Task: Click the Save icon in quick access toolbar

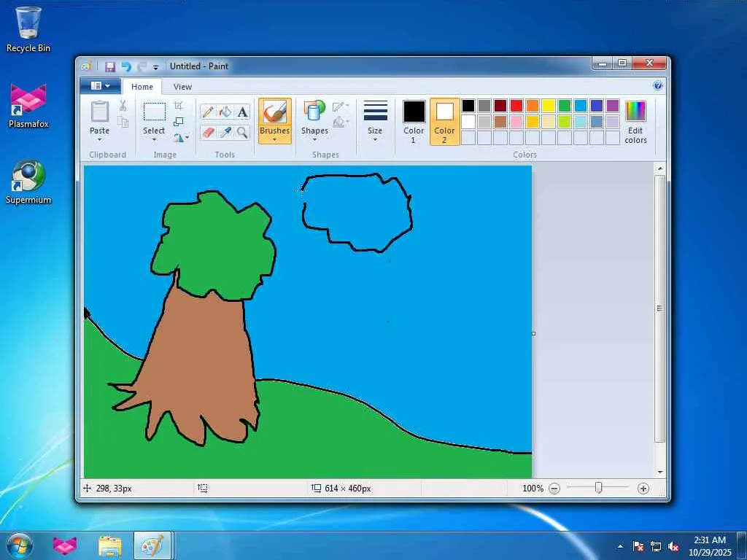Action: pyautogui.click(x=110, y=66)
